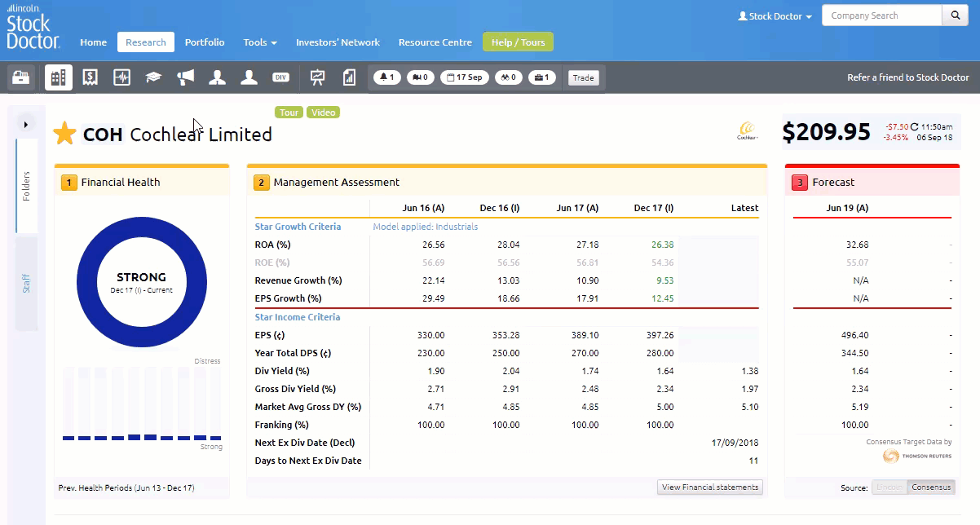Click the green Tour button

click(x=289, y=112)
